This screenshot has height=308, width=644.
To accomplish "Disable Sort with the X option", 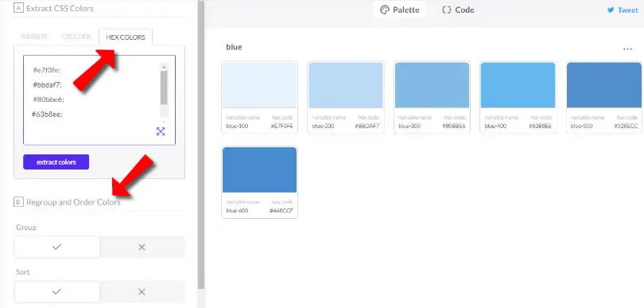I will point(142,291).
